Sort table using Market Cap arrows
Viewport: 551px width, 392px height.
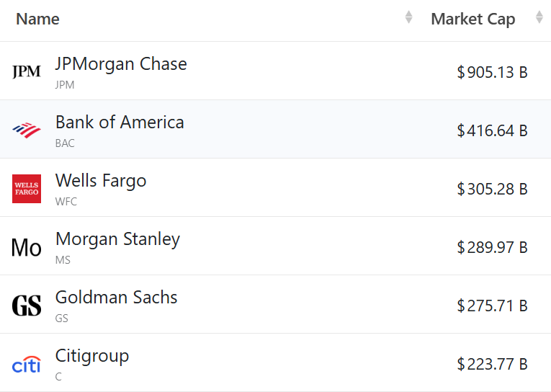point(539,17)
